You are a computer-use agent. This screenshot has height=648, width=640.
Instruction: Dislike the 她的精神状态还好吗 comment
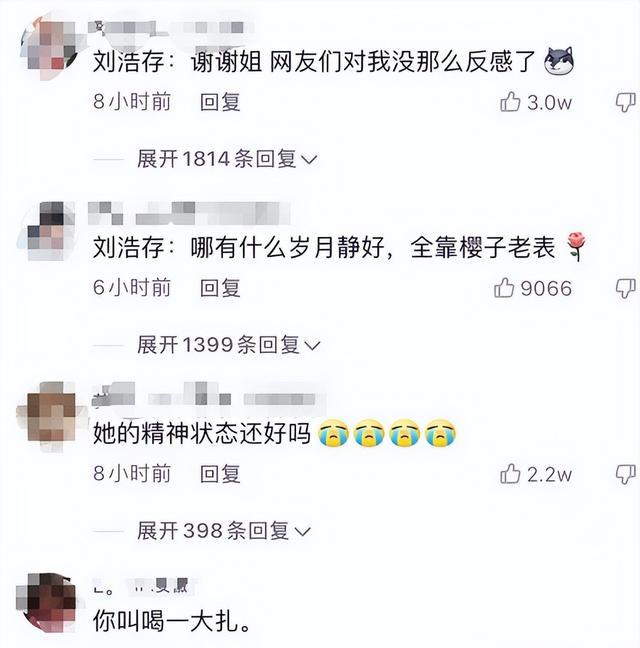[x=626, y=474]
